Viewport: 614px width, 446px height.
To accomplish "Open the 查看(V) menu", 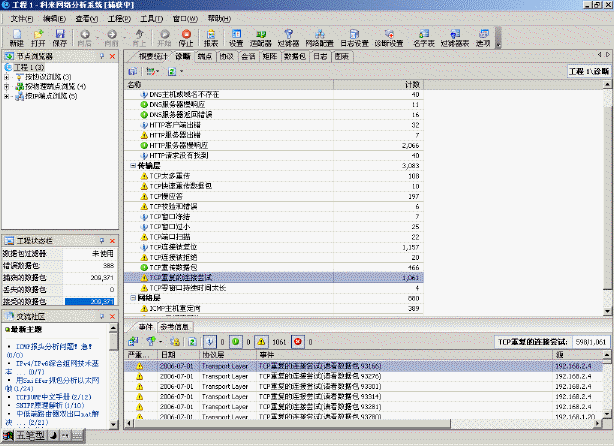I will pos(87,19).
